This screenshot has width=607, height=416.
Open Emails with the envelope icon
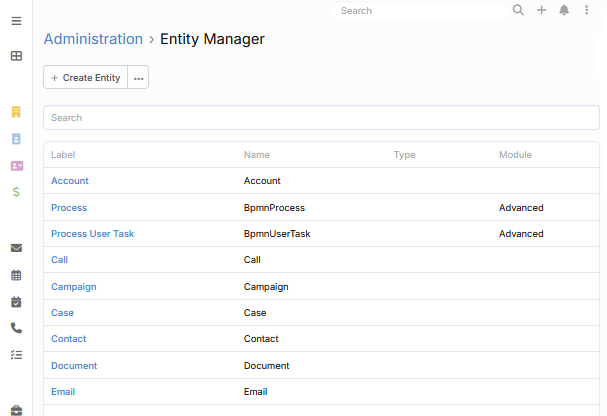point(16,248)
